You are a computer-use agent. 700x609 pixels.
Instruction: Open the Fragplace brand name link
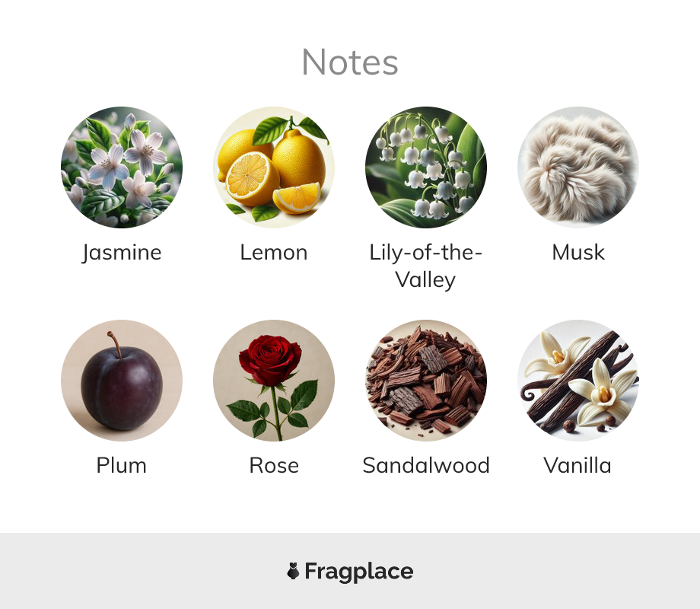coord(359,572)
